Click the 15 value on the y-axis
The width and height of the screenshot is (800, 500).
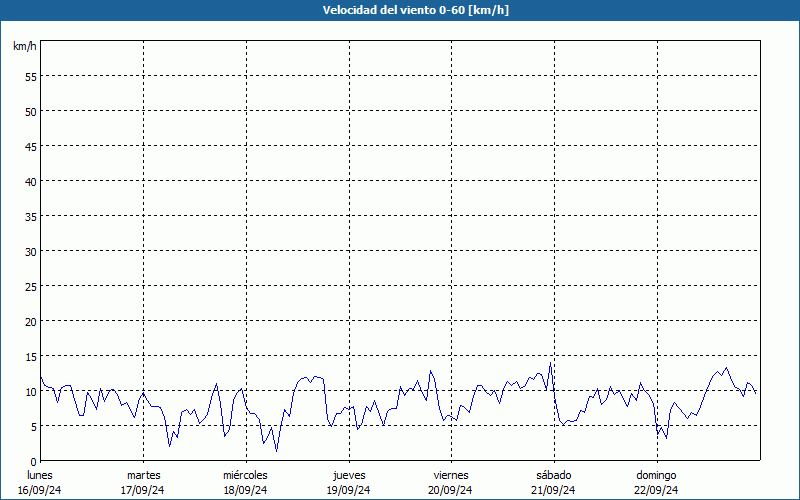(x=31, y=357)
